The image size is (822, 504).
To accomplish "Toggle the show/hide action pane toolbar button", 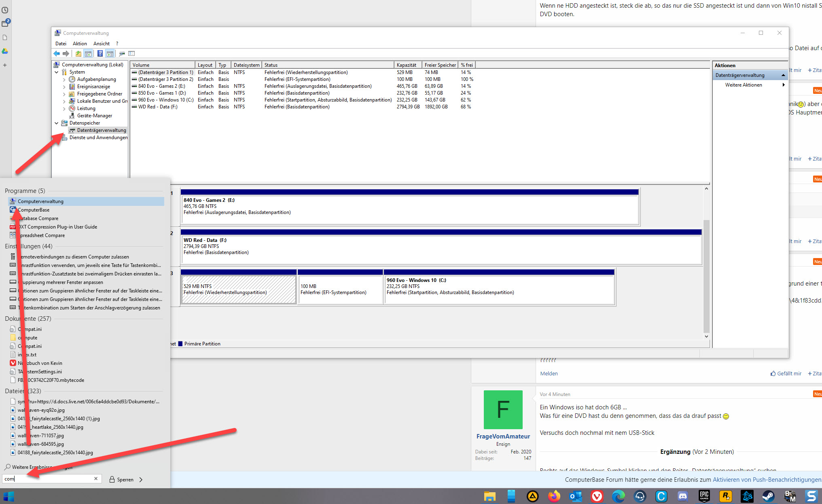I will pyautogui.click(x=110, y=53).
